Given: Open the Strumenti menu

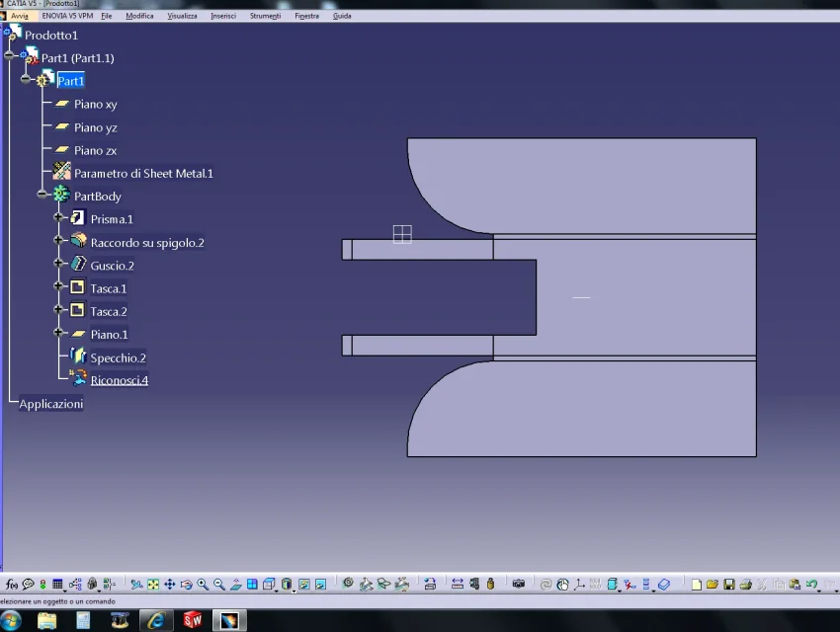Looking at the screenshot, I should (x=265, y=16).
